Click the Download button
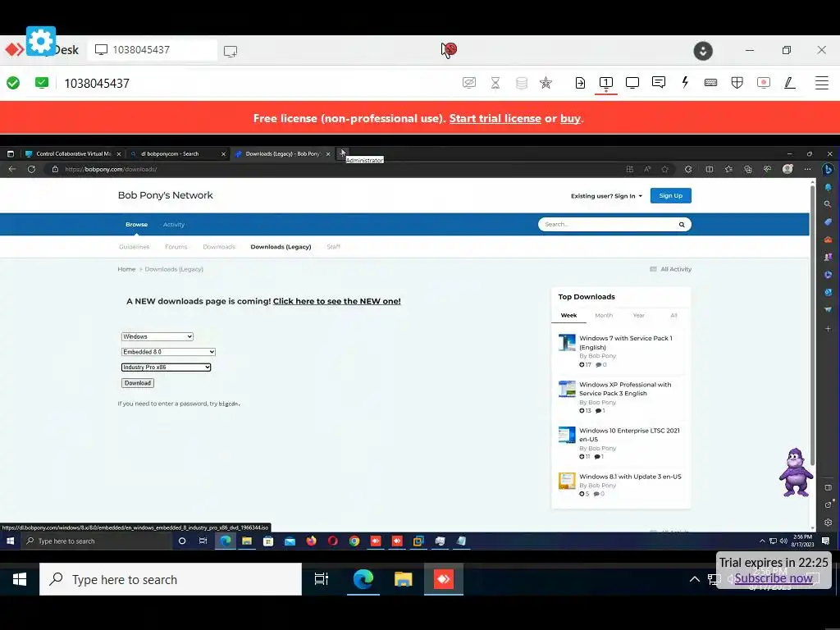Screen dimensions: 840x630 pos(138,383)
